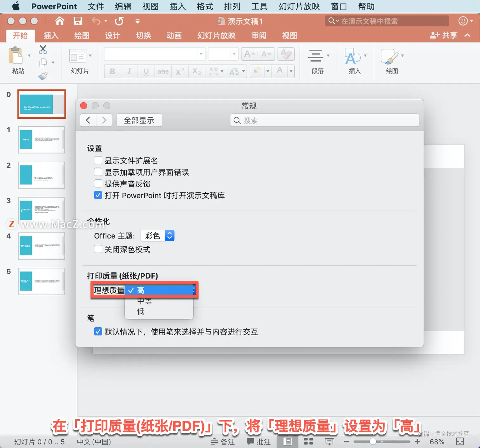
Task: Switch to 设计 ribbon tab
Action: pos(113,36)
